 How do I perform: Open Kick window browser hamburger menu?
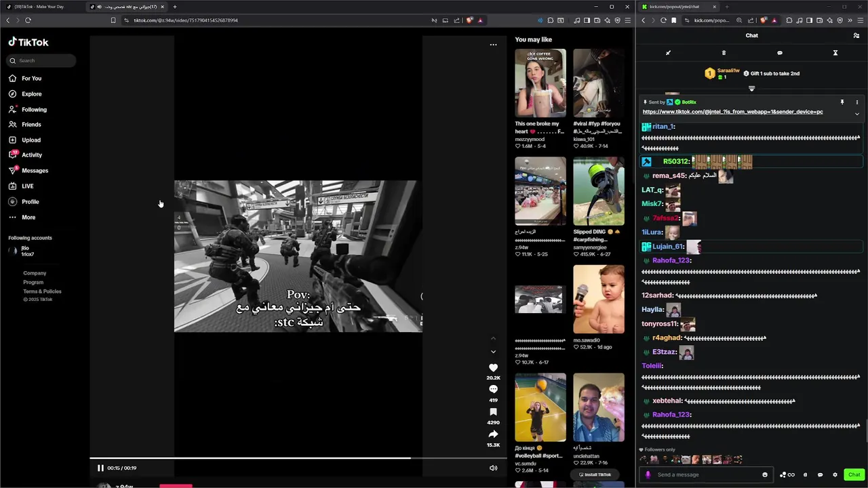pyautogui.click(x=860, y=20)
